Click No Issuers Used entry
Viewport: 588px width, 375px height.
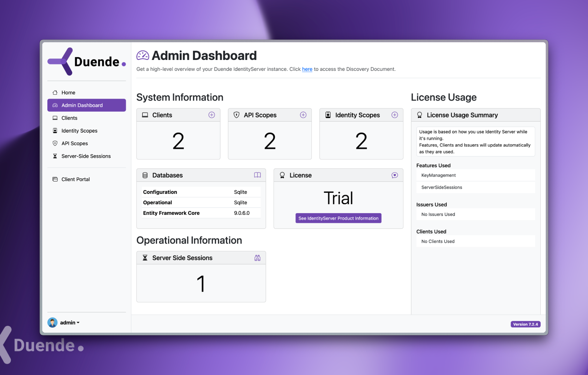pos(476,214)
